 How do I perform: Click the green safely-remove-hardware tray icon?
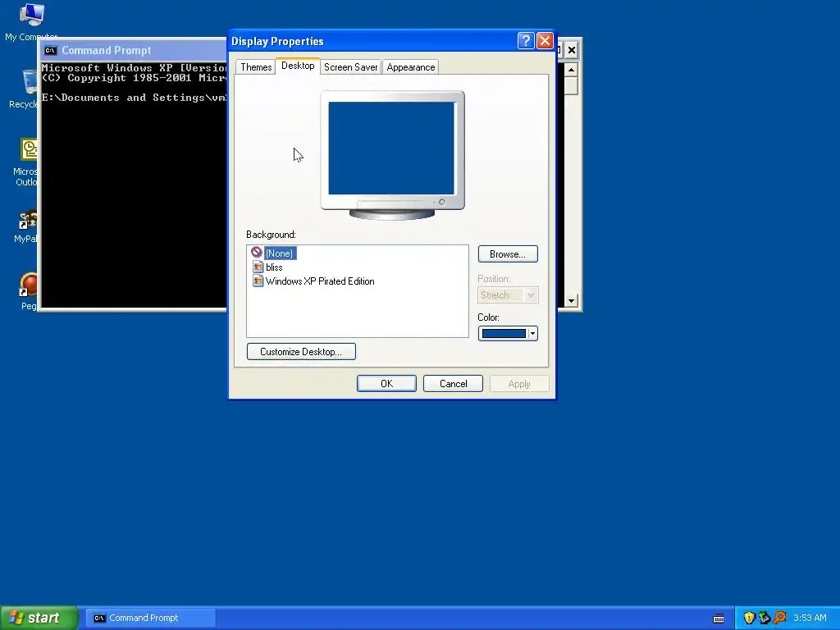point(765,618)
